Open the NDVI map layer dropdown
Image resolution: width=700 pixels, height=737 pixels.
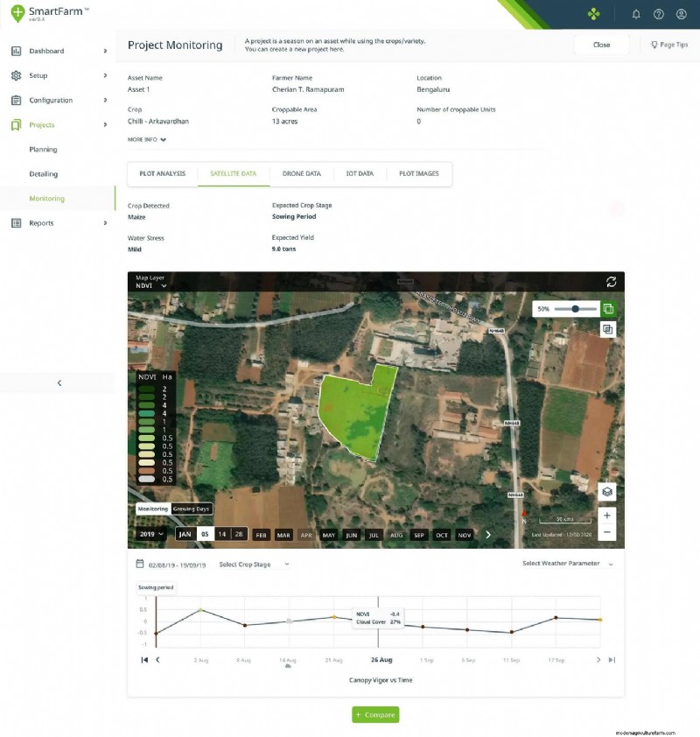[150, 285]
